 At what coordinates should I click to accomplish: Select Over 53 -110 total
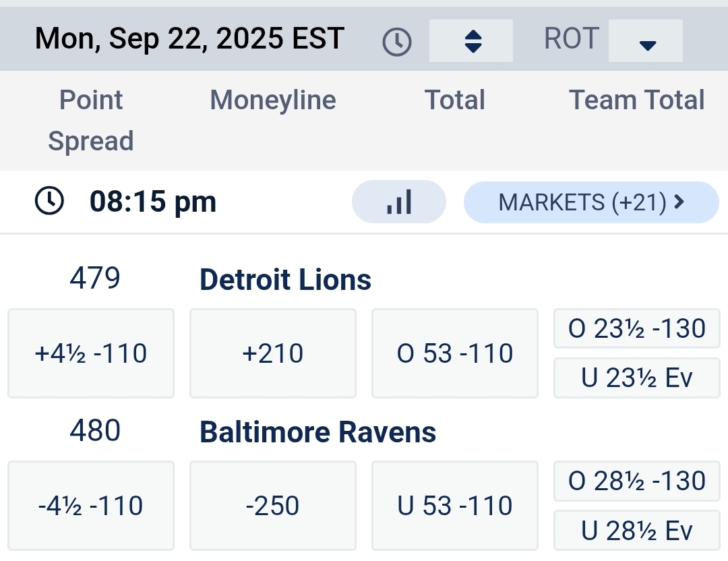click(455, 353)
